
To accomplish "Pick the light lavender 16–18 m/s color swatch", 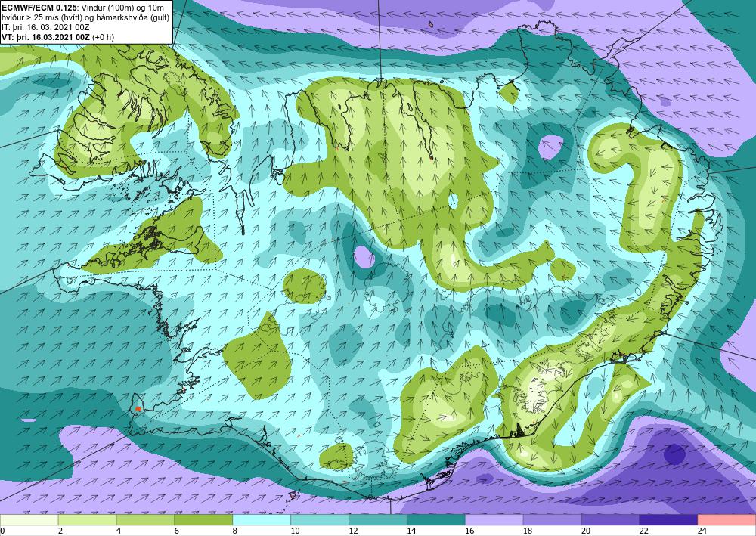I will (494, 520).
